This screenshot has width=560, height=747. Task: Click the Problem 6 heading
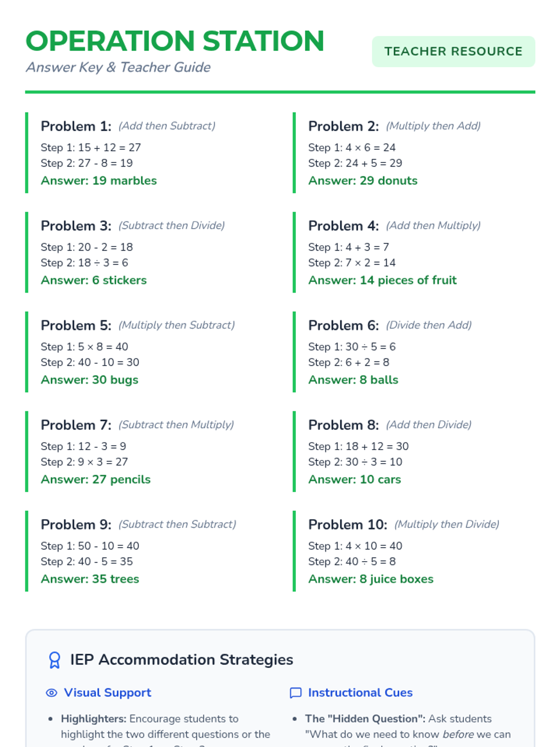click(x=343, y=325)
